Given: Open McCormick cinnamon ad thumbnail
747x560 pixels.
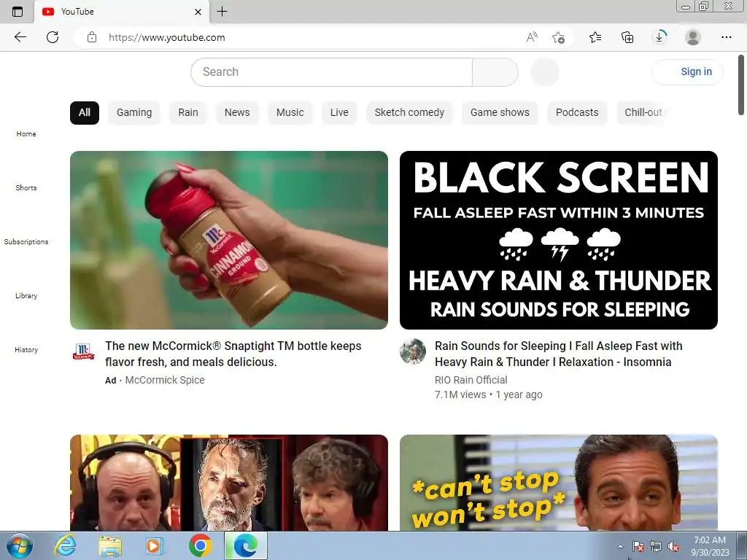Looking at the screenshot, I should point(228,240).
